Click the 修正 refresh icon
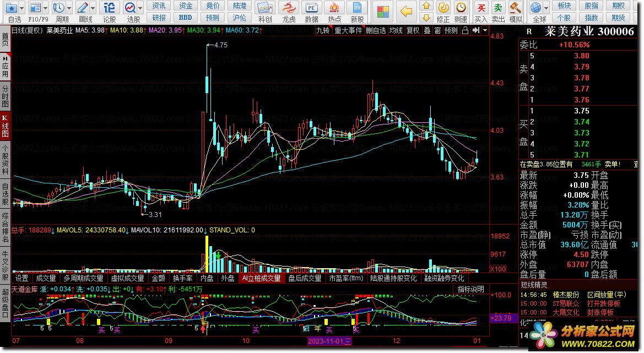Image resolution: width=644 pixels, height=353 pixels. pyautogui.click(x=443, y=8)
